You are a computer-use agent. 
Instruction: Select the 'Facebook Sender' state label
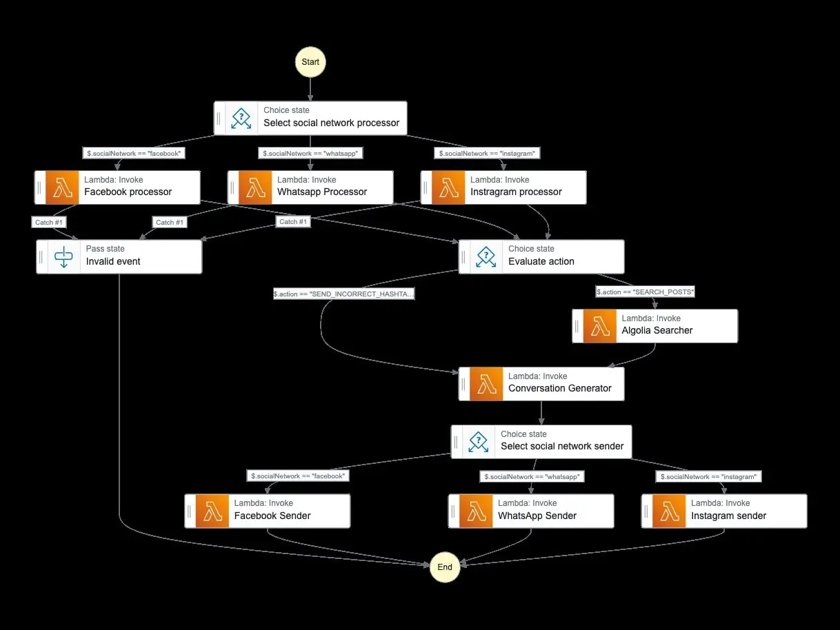point(272,516)
